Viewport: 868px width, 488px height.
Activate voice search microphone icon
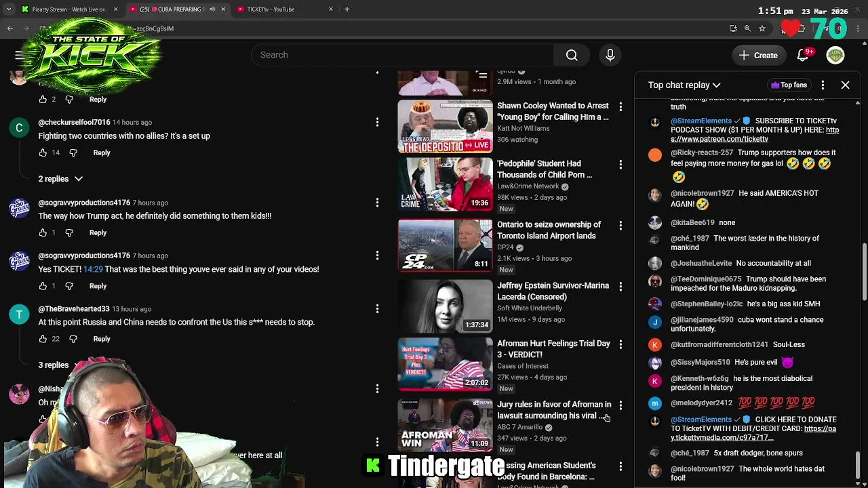[x=610, y=55]
